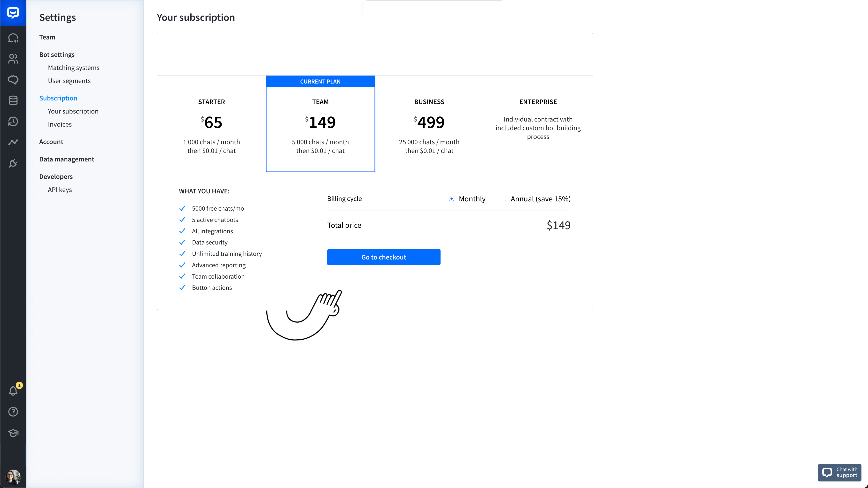Click the ChatBot logo icon
The image size is (868, 488).
(x=13, y=13)
